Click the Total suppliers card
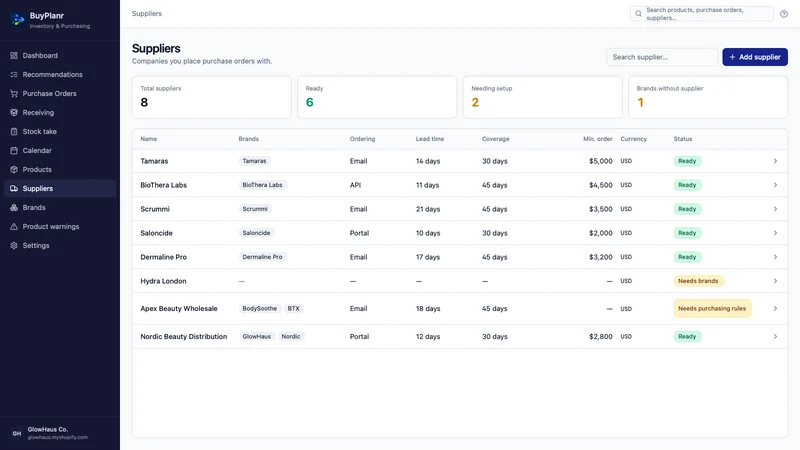This screenshot has height=450, width=800. coord(212,97)
